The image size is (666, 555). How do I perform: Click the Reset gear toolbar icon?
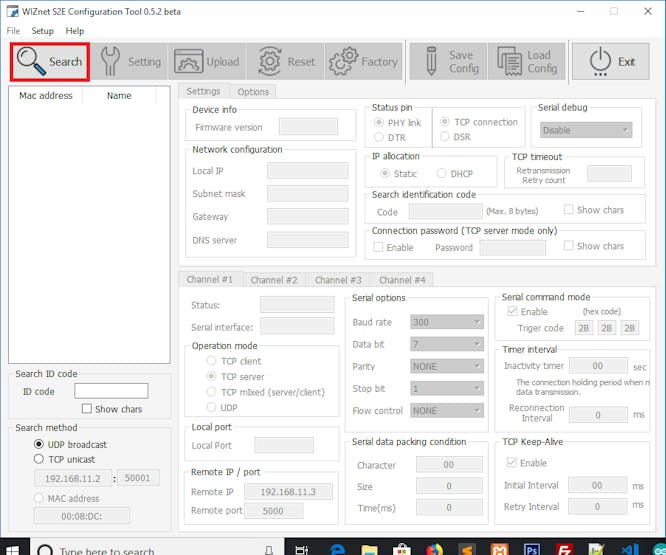click(285, 62)
